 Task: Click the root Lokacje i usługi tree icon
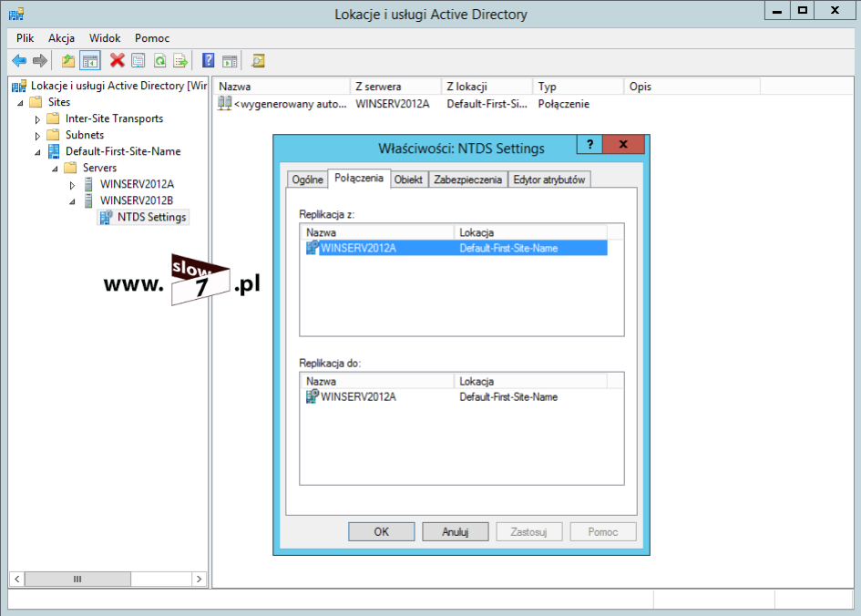coord(19,86)
